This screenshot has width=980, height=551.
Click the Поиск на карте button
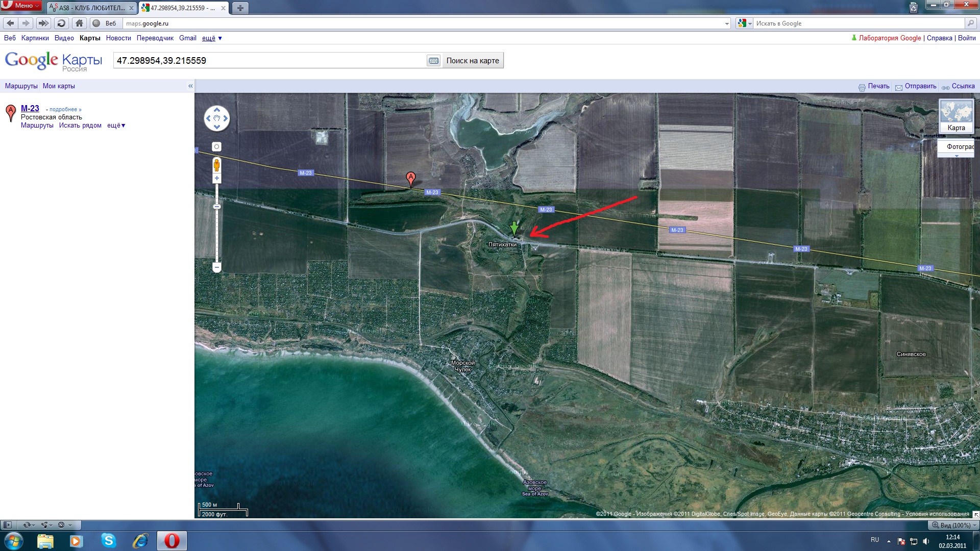pyautogui.click(x=473, y=61)
